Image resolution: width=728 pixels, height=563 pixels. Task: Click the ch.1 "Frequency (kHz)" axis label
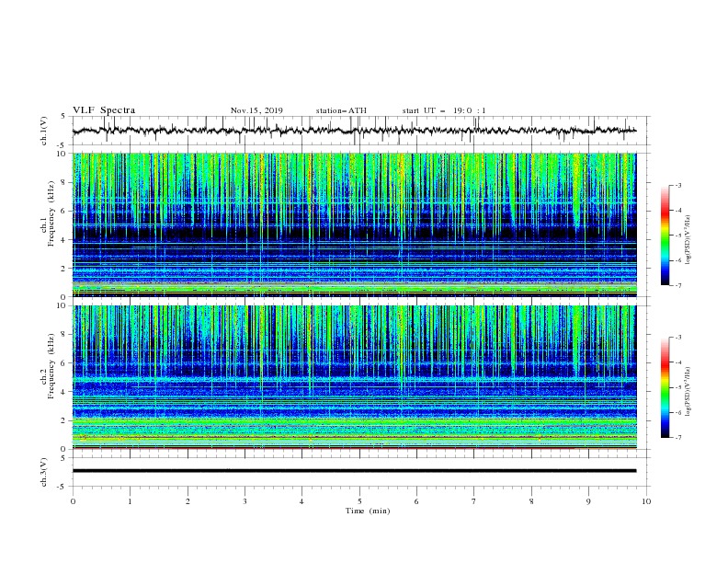[51, 213]
